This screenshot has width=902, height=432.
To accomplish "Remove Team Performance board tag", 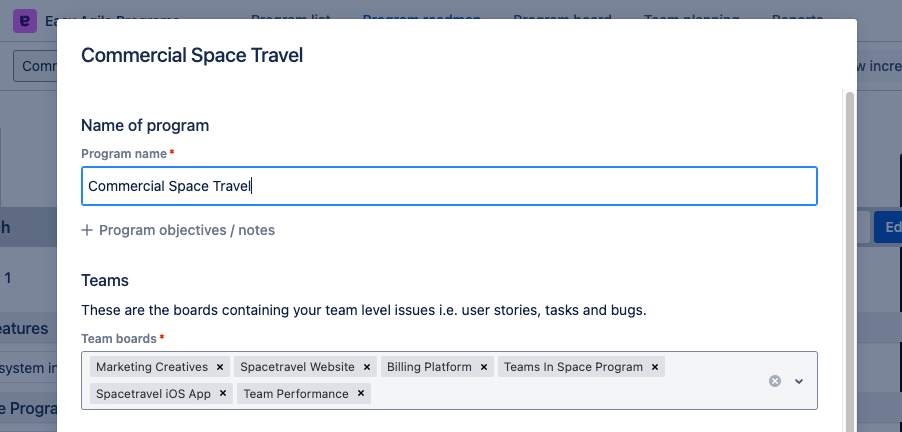I will [x=361, y=394].
